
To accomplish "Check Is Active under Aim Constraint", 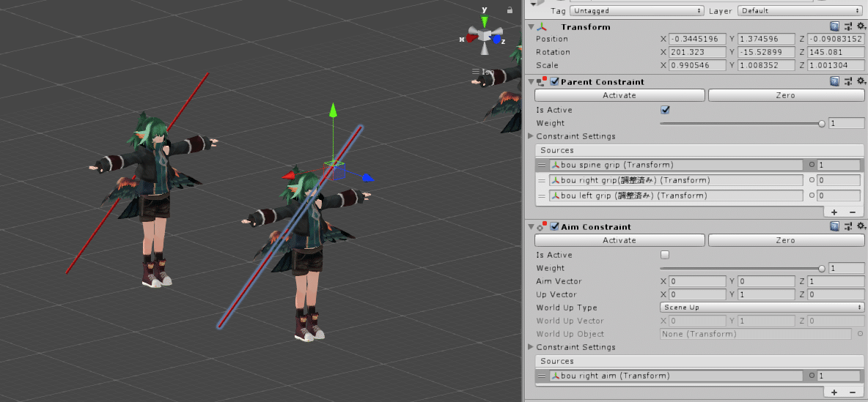I will pyautogui.click(x=666, y=255).
